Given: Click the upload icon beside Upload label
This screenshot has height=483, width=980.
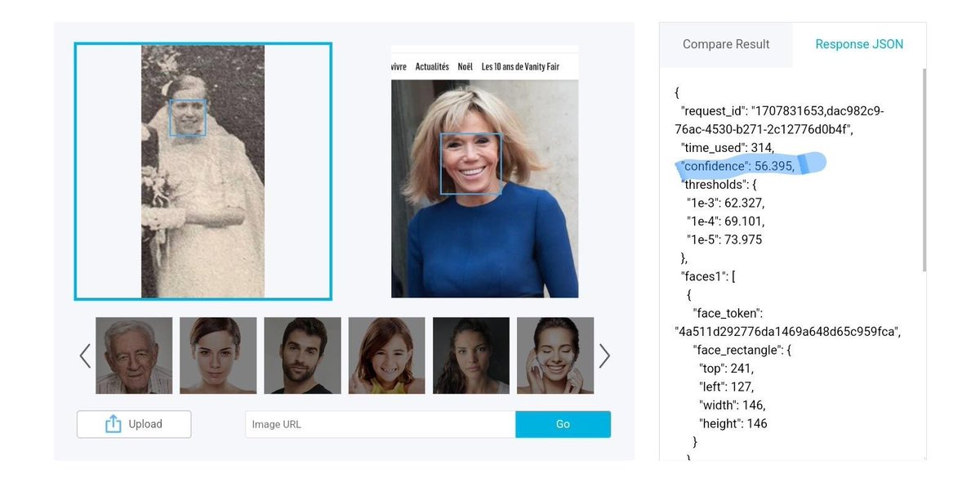Looking at the screenshot, I should tap(113, 424).
